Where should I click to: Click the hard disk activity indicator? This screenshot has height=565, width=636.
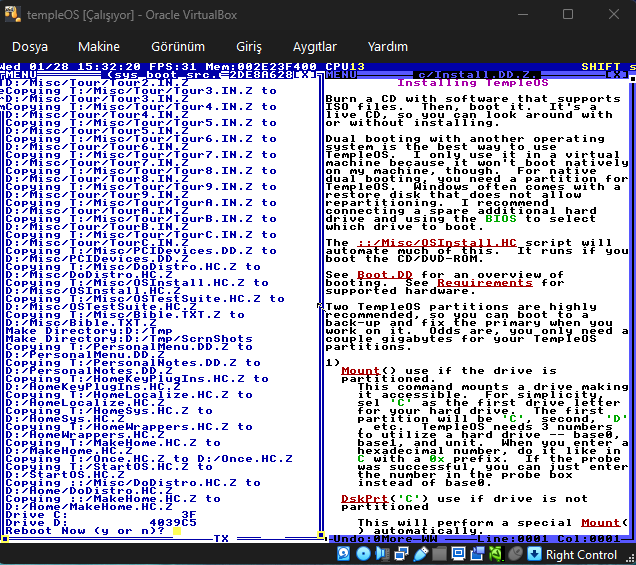click(x=344, y=554)
